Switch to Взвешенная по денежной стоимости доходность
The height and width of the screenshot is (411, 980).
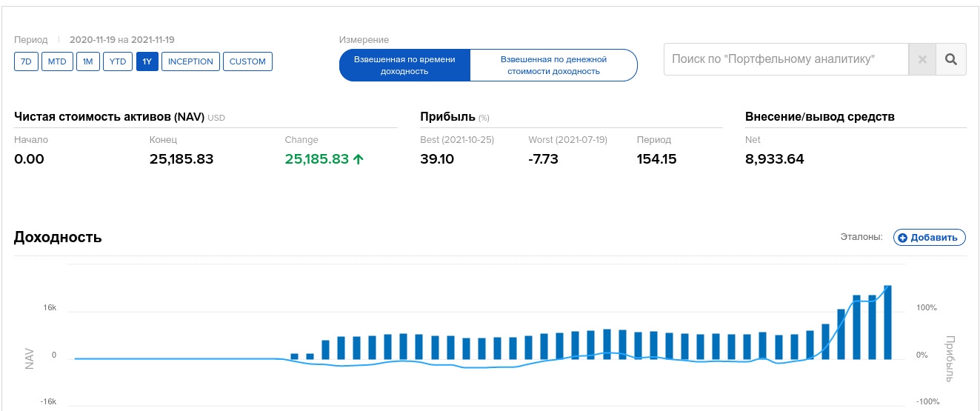pyautogui.click(x=553, y=65)
